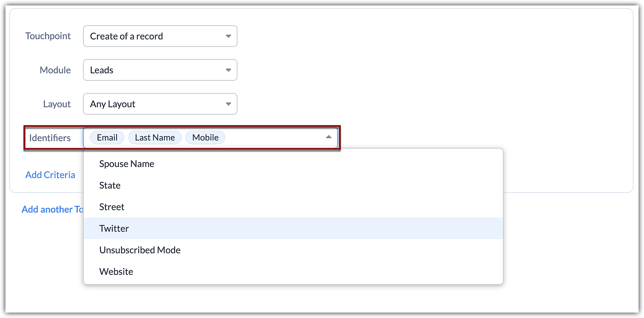Click the Leads module field

pyautogui.click(x=160, y=70)
